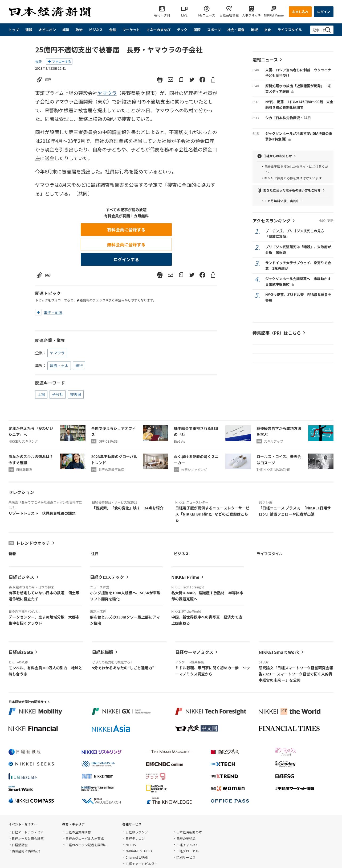Select トップ in navigation bar

[14, 30]
